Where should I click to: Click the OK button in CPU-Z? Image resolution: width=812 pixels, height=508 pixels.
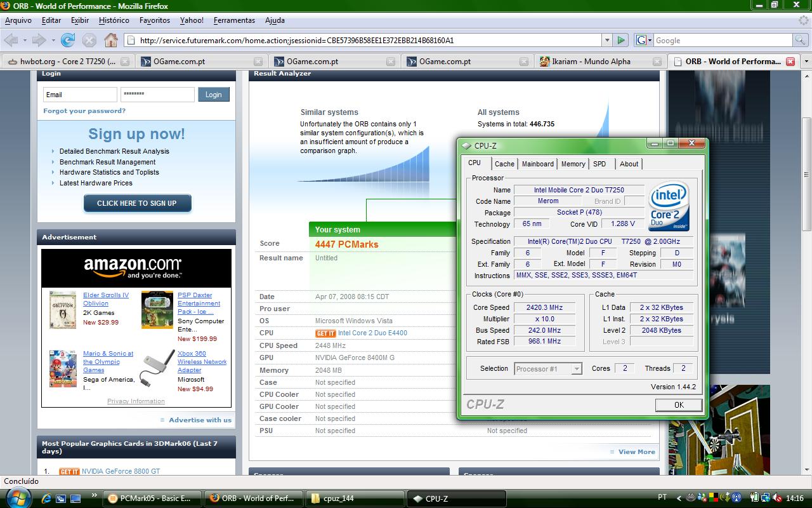pyautogui.click(x=679, y=404)
